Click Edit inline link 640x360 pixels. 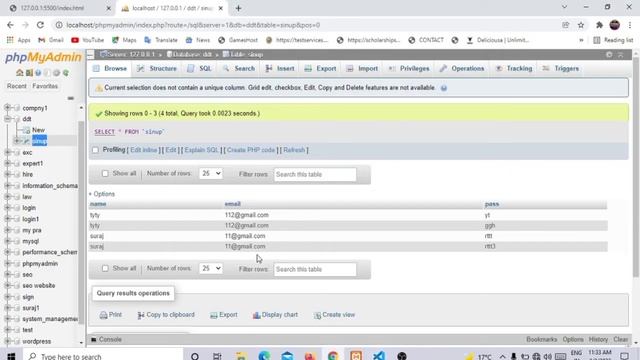click(144, 150)
